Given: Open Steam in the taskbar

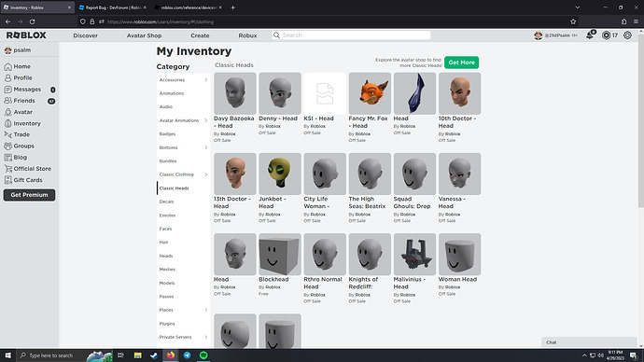Looking at the screenshot, I should [x=154, y=355].
